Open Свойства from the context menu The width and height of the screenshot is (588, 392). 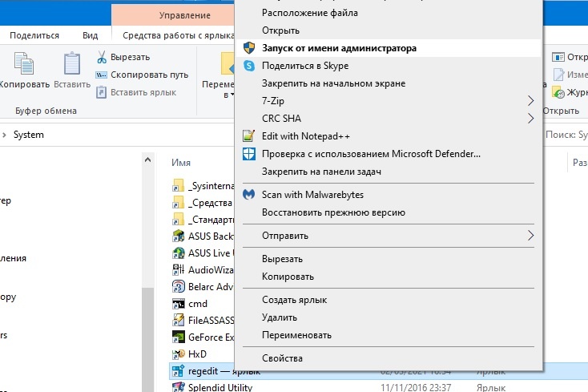[389, 358]
